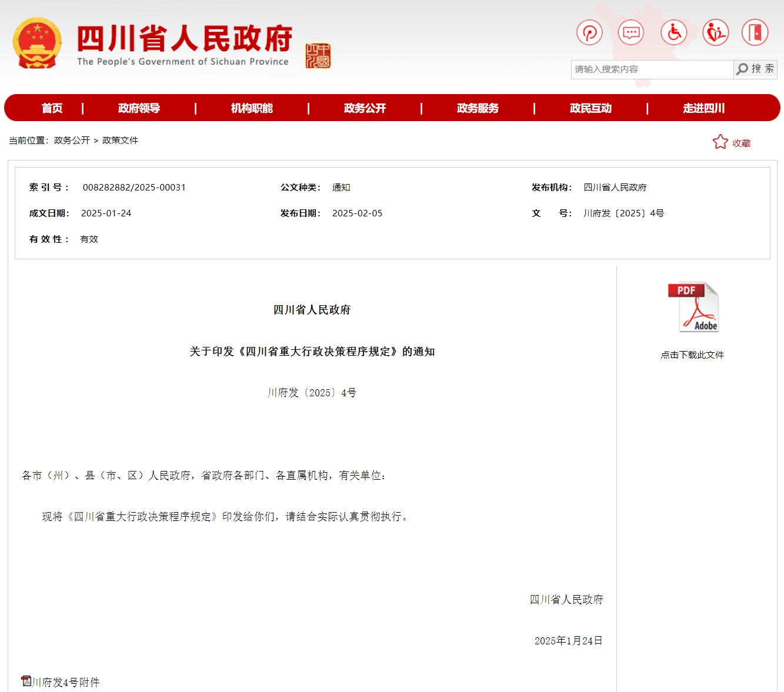Go to 机构职能 in the navigation bar
This screenshot has width=784, height=692.
(x=252, y=108)
